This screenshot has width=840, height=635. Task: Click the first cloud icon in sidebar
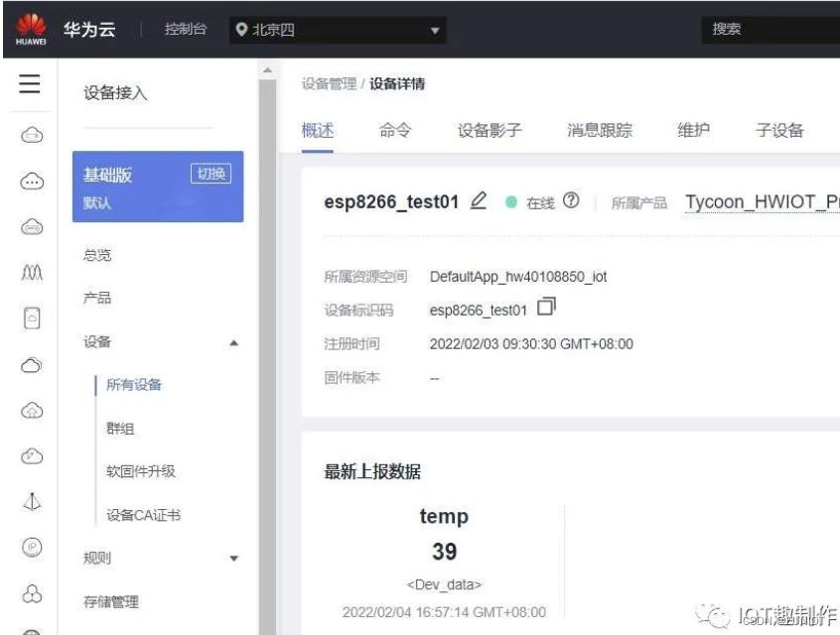pos(32,135)
